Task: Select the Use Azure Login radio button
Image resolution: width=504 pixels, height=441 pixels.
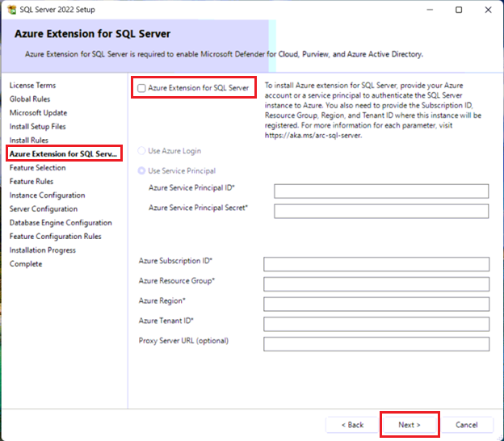Action: click(141, 151)
